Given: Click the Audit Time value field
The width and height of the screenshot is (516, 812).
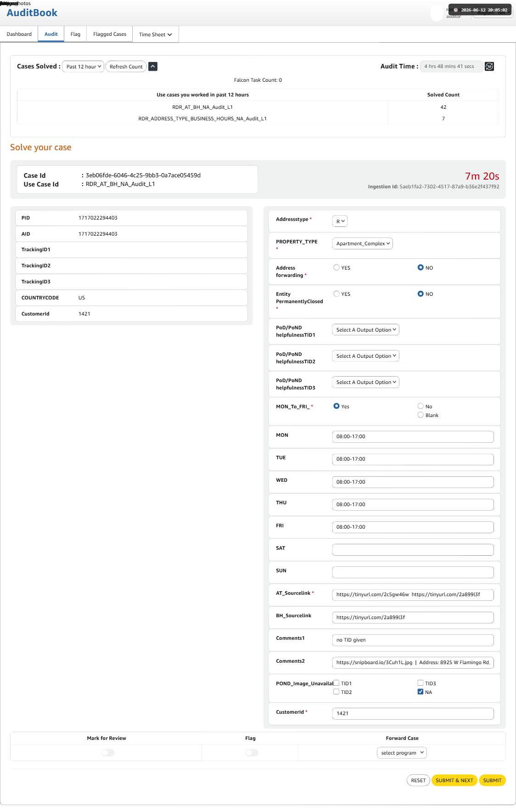Looking at the screenshot, I should [451, 67].
